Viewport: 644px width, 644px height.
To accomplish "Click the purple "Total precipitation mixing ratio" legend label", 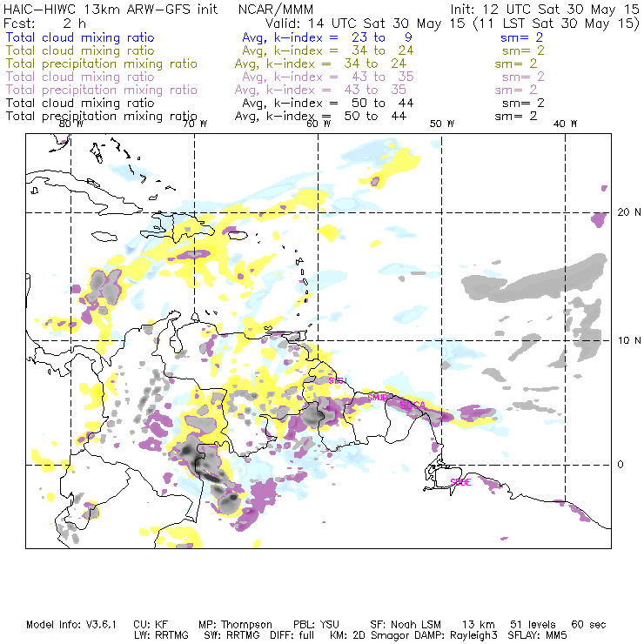I will coord(102,90).
